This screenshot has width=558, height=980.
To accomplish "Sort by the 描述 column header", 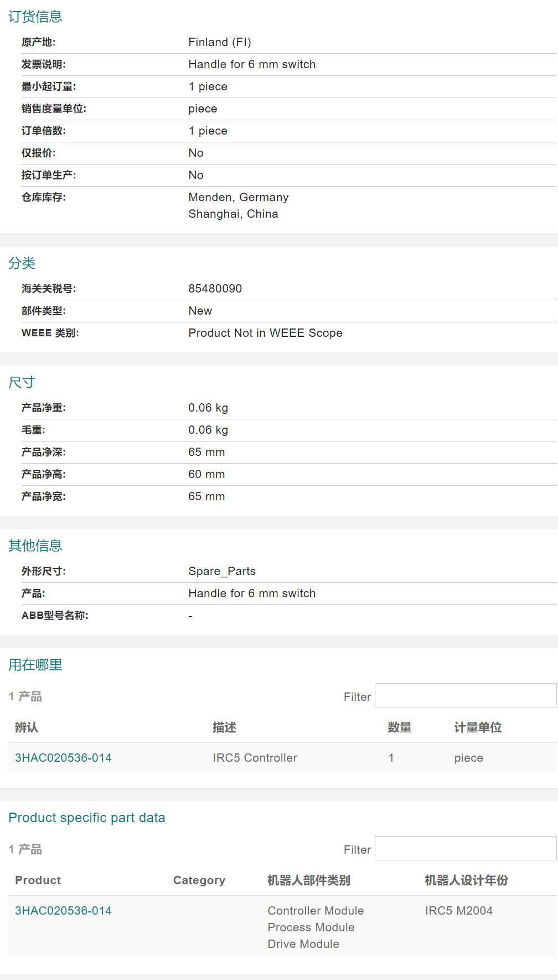I will click(x=224, y=727).
